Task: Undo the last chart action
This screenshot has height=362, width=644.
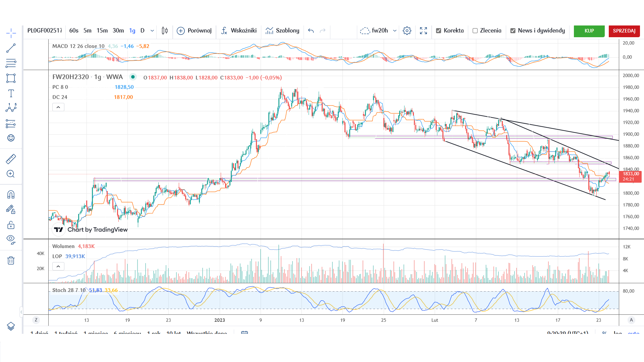Action: pyautogui.click(x=311, y=31)
